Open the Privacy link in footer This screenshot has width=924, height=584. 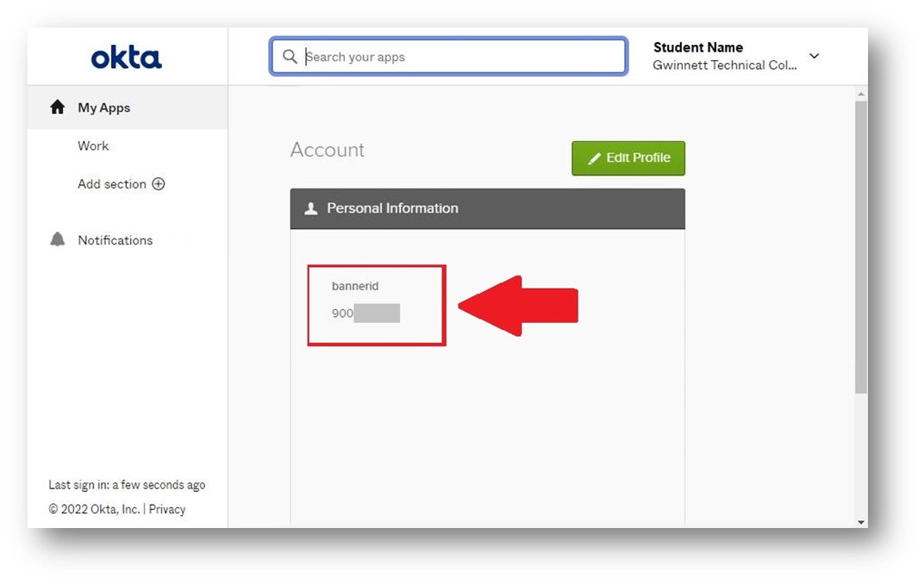(167, 509)
